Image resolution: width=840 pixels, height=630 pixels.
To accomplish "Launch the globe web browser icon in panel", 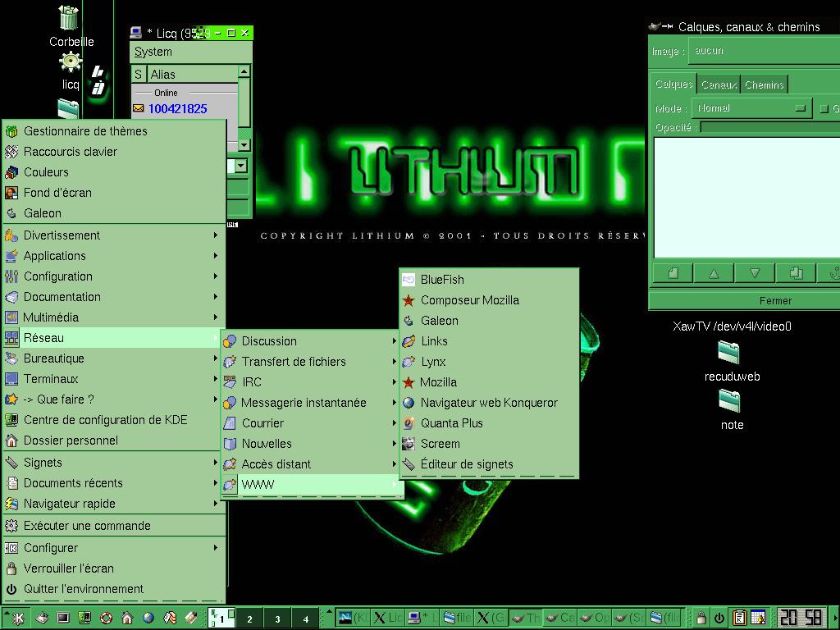I will [148, 619].
